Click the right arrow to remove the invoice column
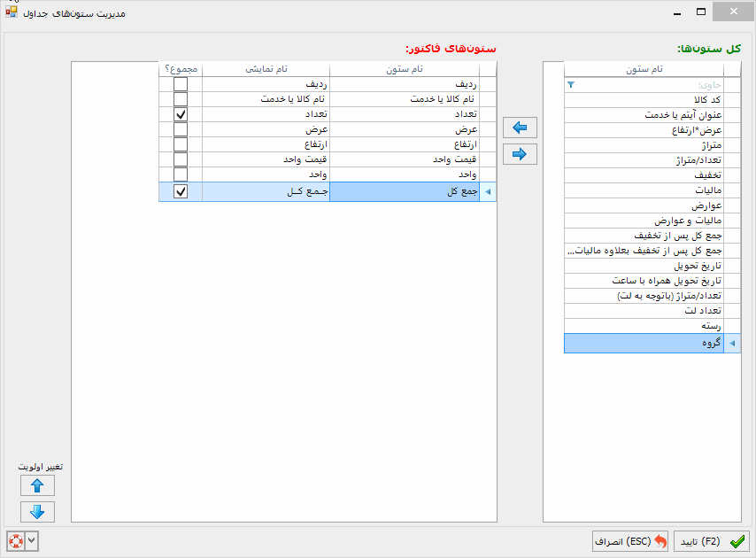 (520, 155)
